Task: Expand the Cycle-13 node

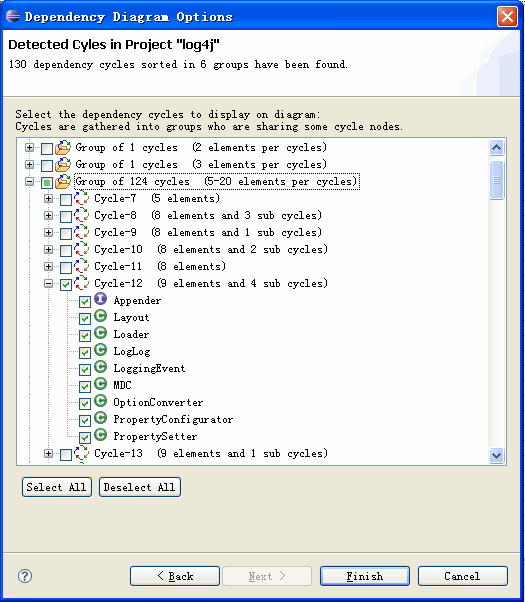Action: [48, 453]
